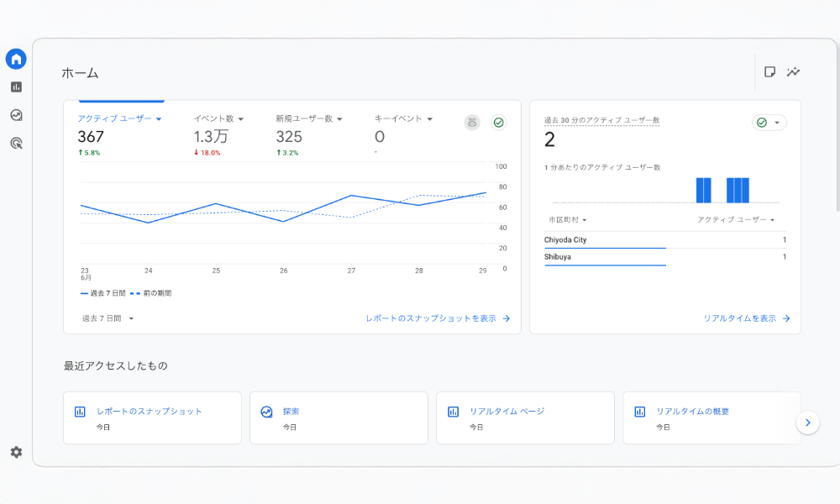Open the Reports icon in the sidebar

pos(15,86)
